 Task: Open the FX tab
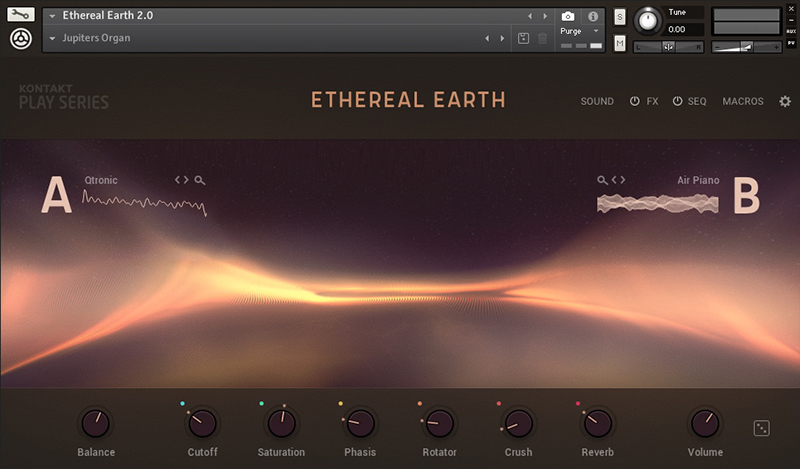(x=652, y=101)
